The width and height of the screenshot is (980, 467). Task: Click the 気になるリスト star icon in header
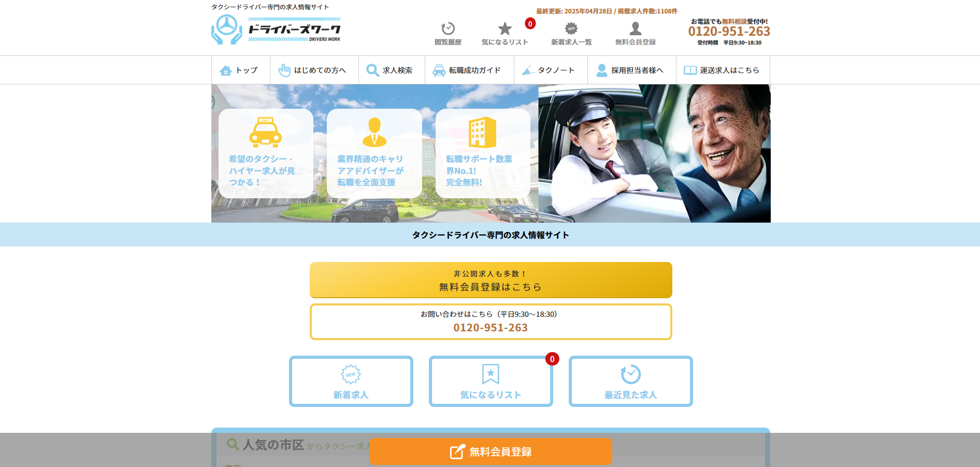(505, 28)
